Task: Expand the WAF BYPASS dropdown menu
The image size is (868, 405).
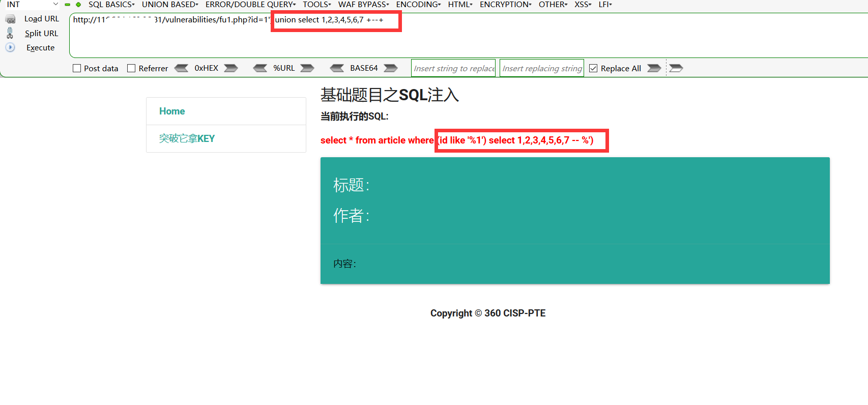Action: pos(363,5)
